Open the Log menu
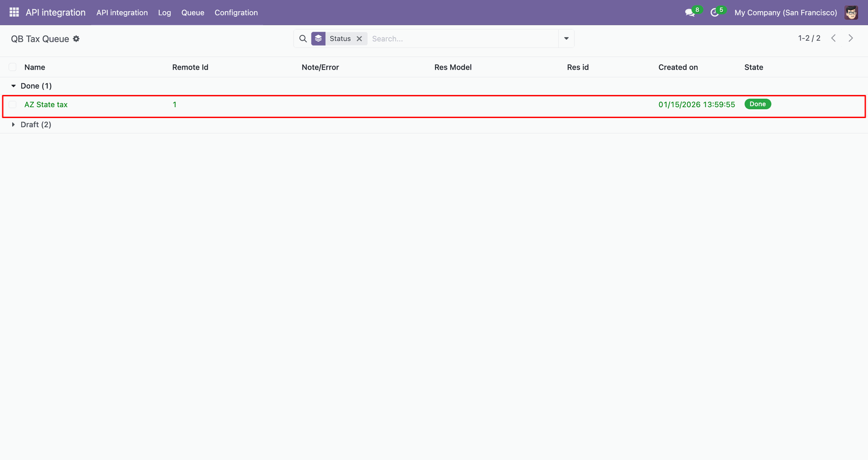This screenshot has width=868, height=460. tap(165, 13)
